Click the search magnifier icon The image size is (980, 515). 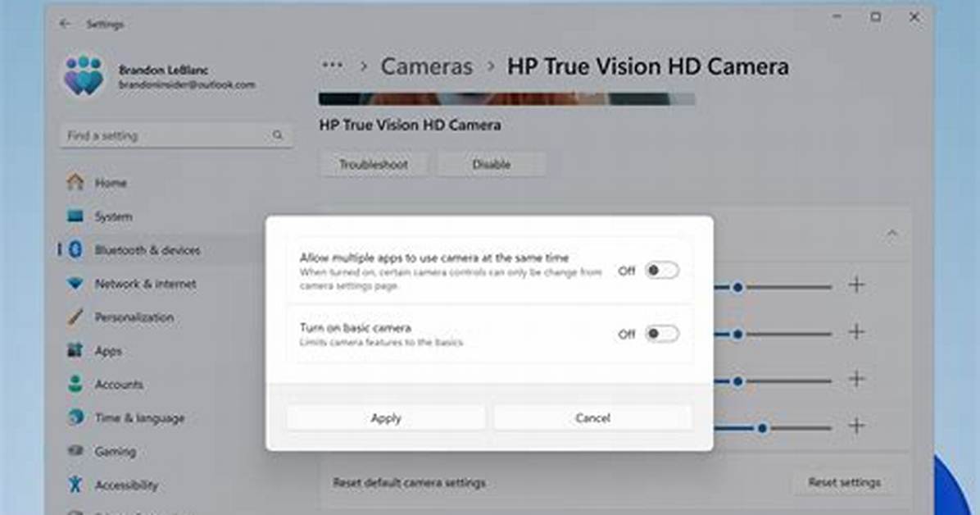click(278, 135)
